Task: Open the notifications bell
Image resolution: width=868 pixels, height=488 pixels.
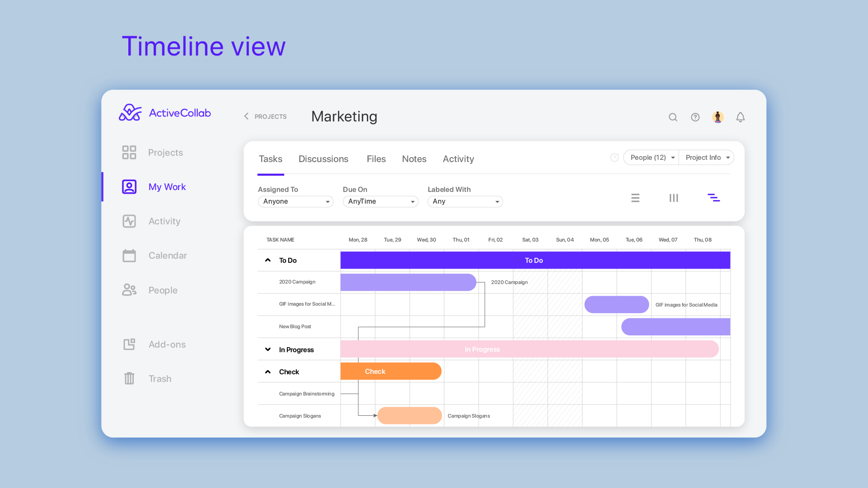Action: point(740,117)
